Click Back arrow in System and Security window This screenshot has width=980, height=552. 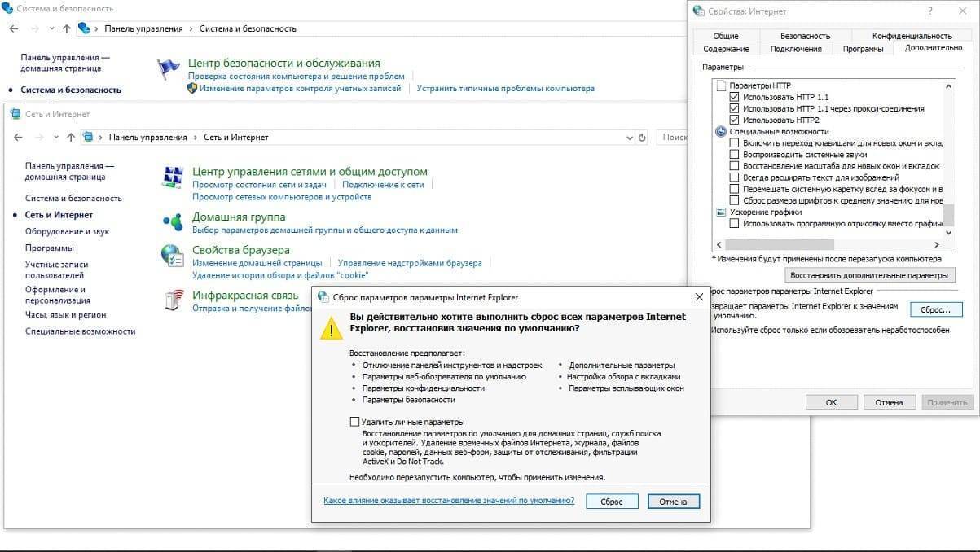14,28
